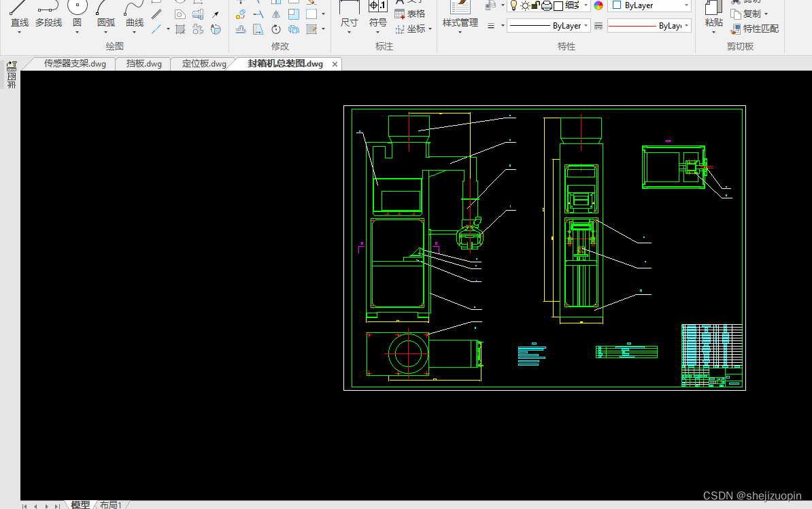Click the black arrow leader icon

[x=216, y=14]
